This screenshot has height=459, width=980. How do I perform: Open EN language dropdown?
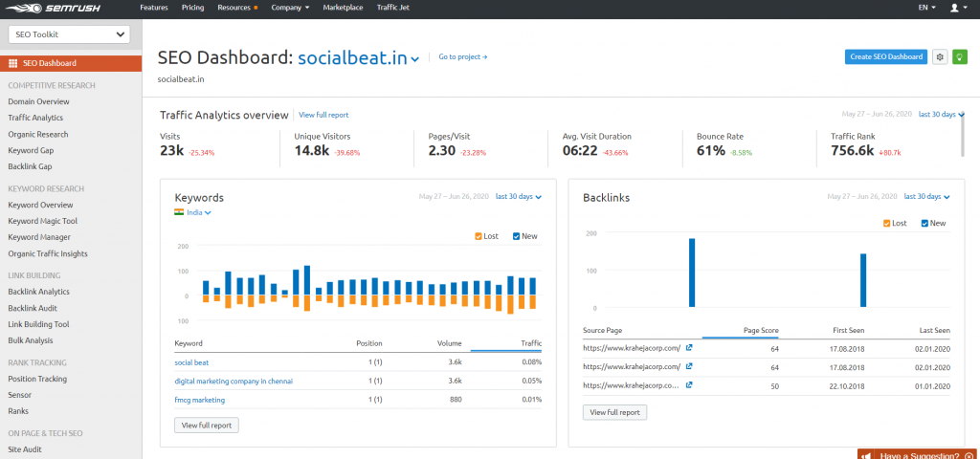click(x=926, y=8)
